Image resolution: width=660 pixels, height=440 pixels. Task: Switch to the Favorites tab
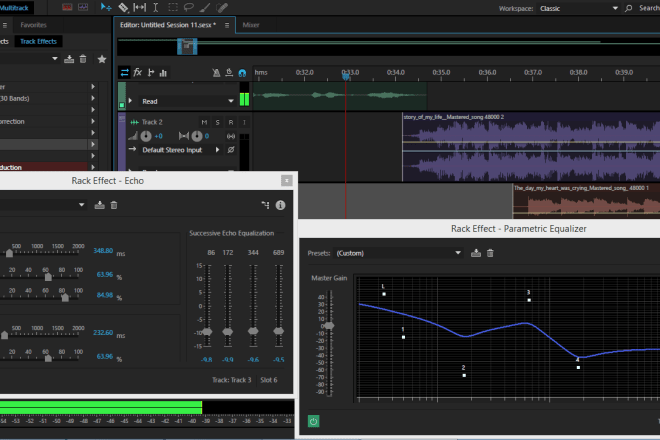point(33,25)
